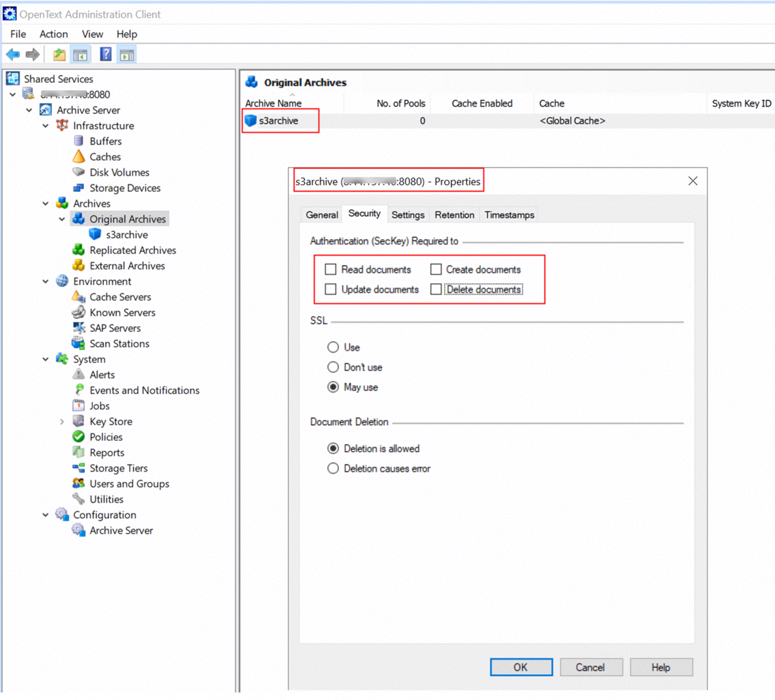
Task: Click the Forward arrow toolbar icon
Action: coord(33,55)
